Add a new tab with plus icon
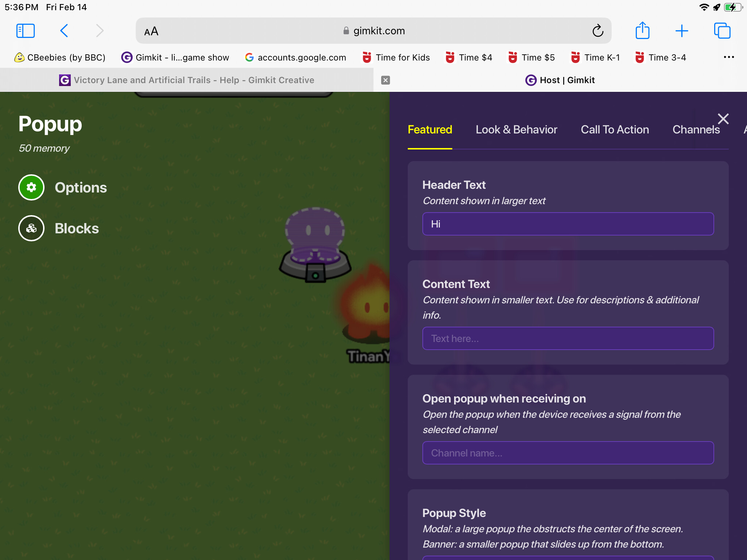 [682, 31]
